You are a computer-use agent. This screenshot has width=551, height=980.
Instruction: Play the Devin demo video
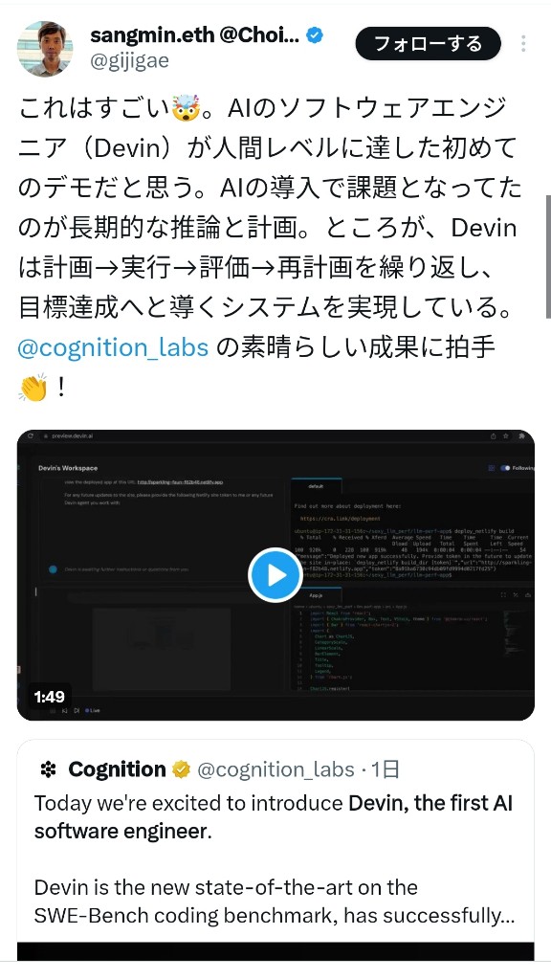[x=275, y=575]
